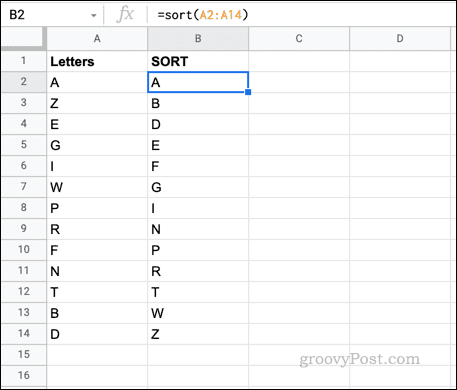The image size is (457, 390).
Task: Select row 4 header
Action: (24, 124)
